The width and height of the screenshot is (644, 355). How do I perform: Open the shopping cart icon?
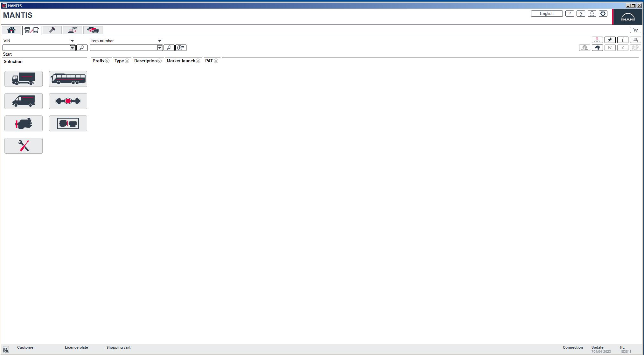point(635,30)
